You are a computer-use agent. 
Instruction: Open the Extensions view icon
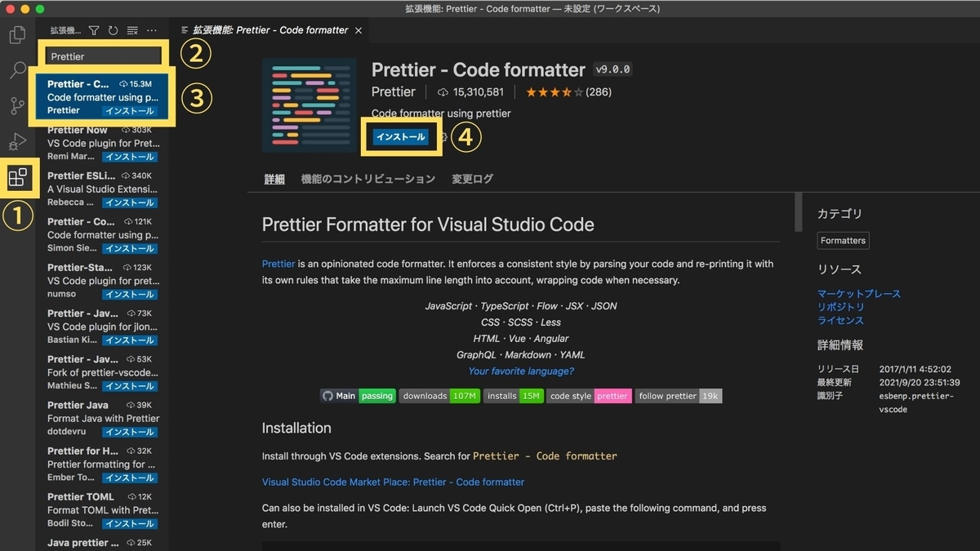click(17, 176)
